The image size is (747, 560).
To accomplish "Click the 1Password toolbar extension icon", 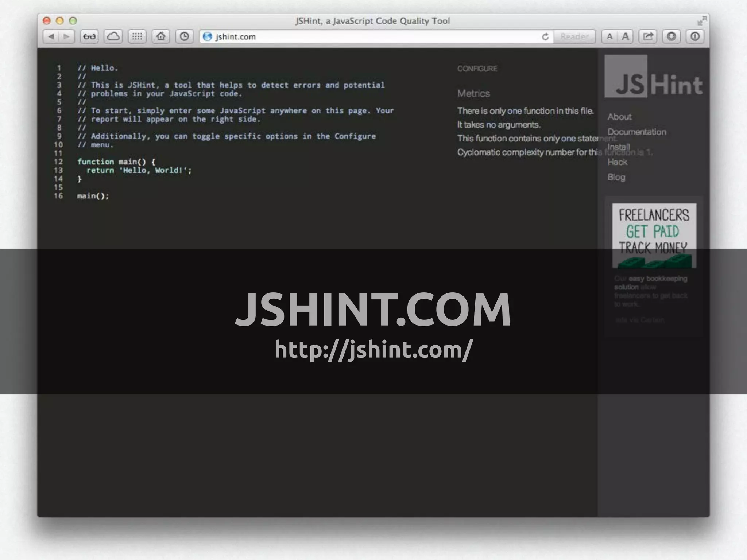I will 695,36.
